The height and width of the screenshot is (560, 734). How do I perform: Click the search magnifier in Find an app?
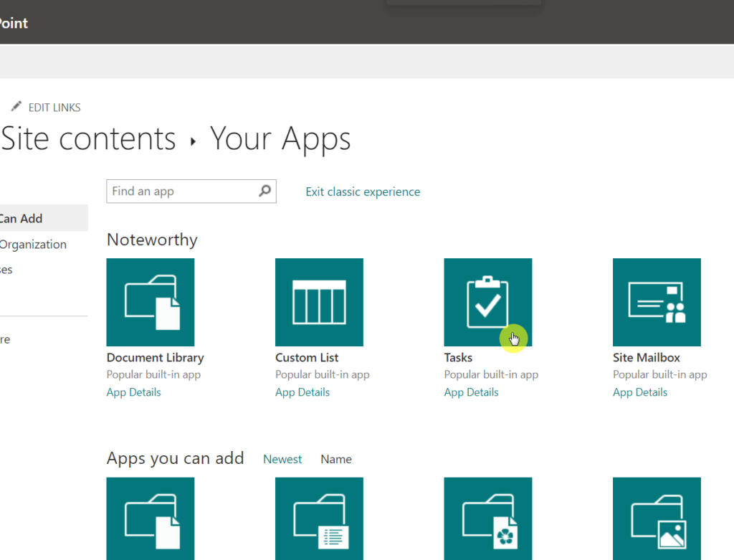[x=265, y=191]
